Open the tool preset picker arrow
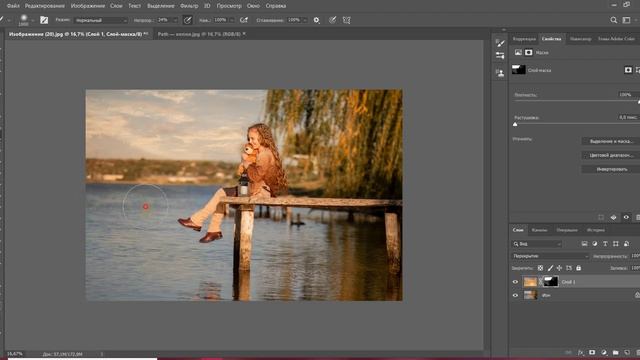The image size is (640, 360). [x=9, y=20]
